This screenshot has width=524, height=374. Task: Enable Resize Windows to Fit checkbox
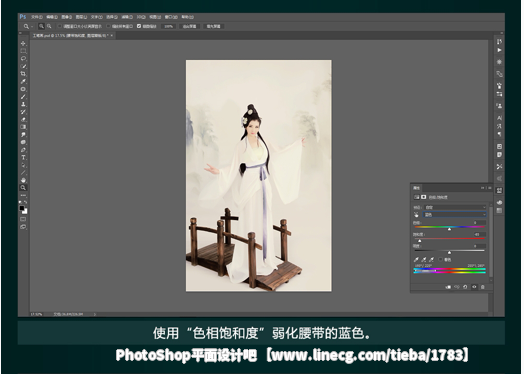pyautogui.click(x=59, y=26)
